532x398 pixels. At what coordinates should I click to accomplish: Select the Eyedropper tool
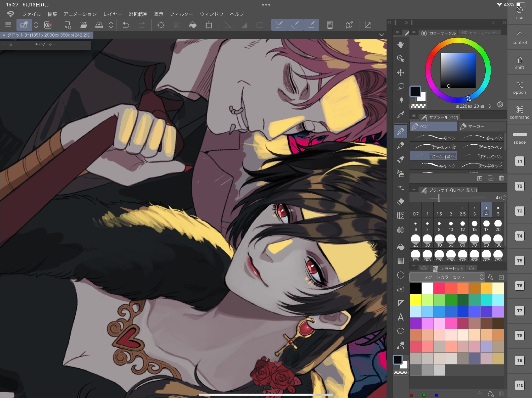(401, 115)
